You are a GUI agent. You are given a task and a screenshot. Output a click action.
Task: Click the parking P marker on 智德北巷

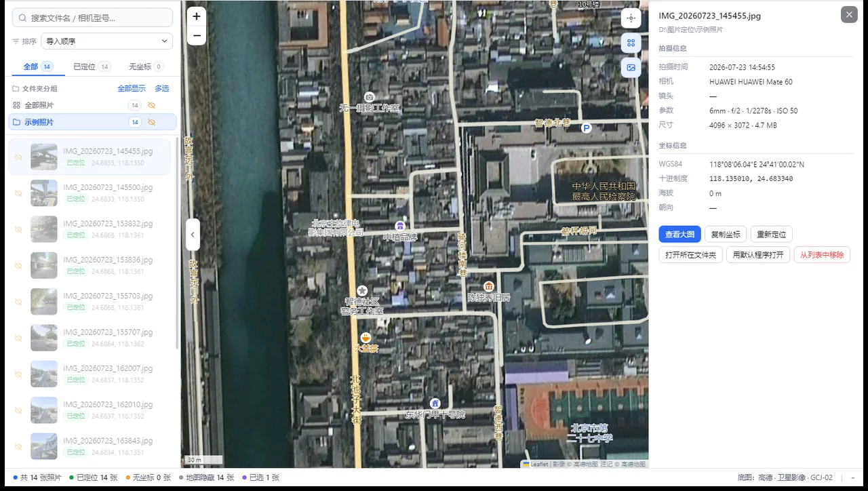pyautogui.click(x=587, y=127)
